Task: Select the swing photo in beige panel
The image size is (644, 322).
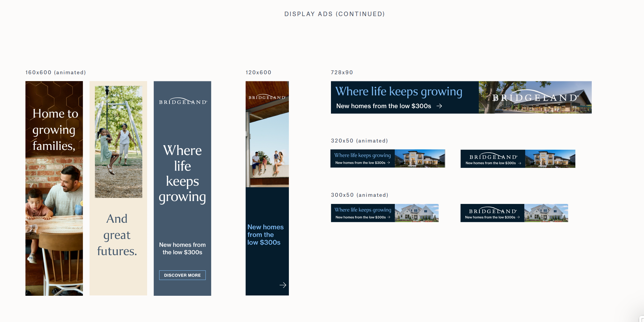Action: 118,142
